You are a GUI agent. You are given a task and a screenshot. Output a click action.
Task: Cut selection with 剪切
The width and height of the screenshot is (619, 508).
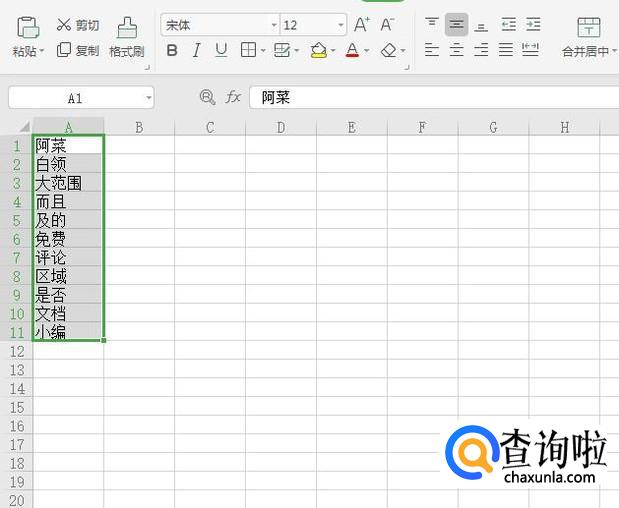click(x=78, y=25)
